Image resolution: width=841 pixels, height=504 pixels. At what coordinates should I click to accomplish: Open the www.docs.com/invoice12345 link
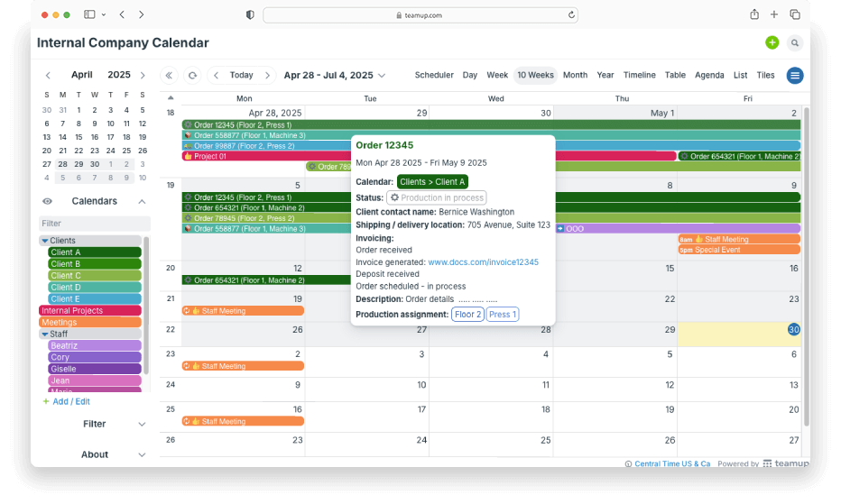[483, 262]
